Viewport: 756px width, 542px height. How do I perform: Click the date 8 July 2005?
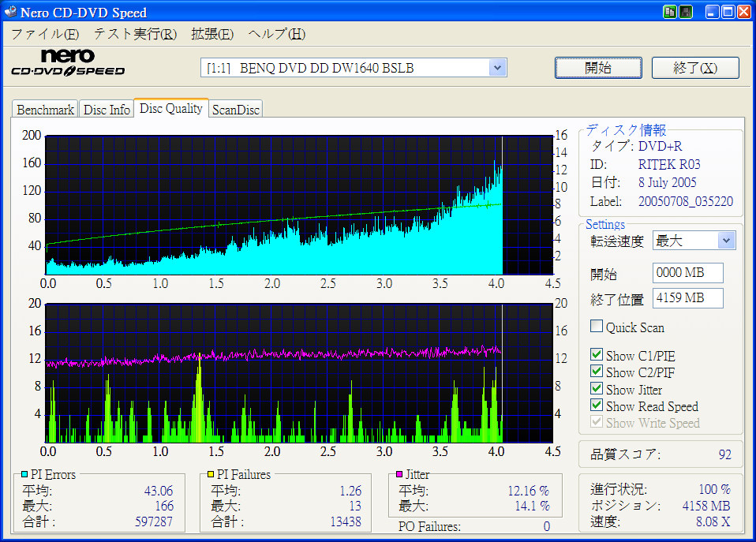(x=668, y=183)
